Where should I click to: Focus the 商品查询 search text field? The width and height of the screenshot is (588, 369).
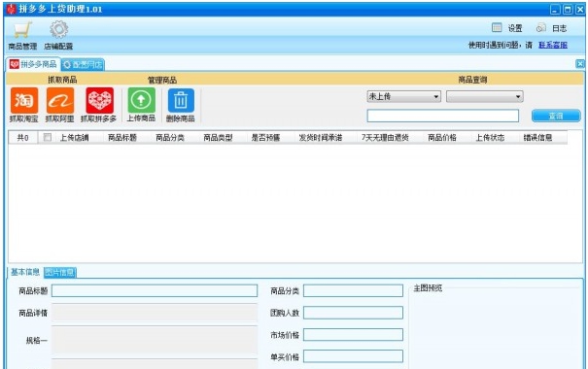(x=443, y=116)
